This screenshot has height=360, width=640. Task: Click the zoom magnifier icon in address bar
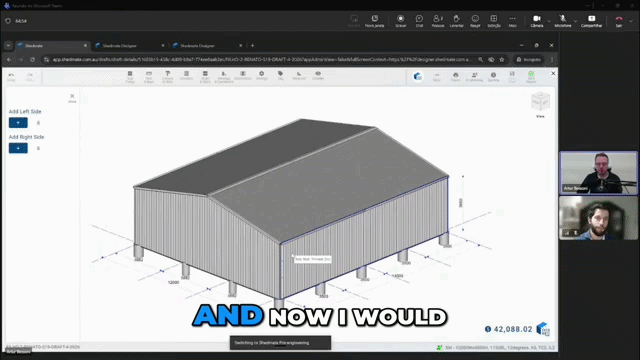(x=480, y=60)
